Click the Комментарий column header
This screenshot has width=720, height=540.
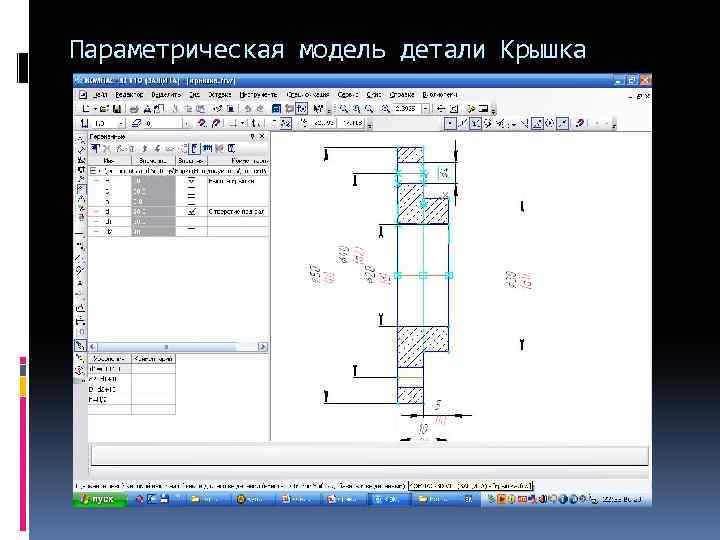238,161
